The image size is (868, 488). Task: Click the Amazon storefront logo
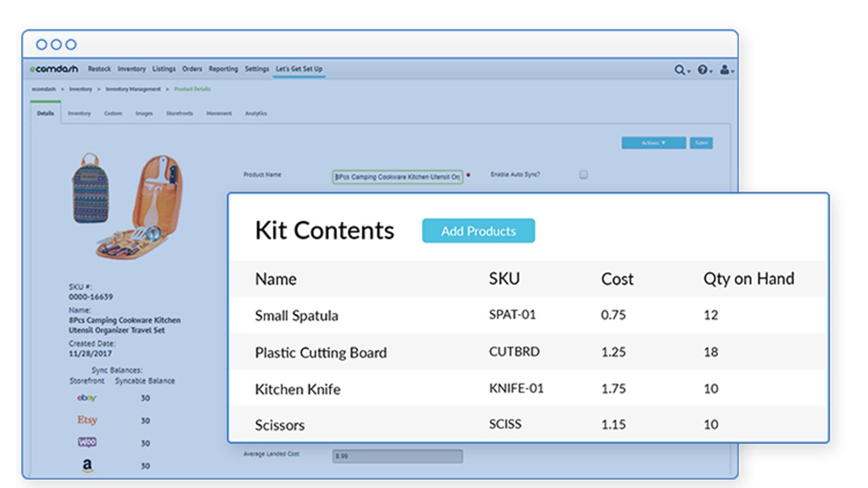pyautogui.click(x=87, y=465)
